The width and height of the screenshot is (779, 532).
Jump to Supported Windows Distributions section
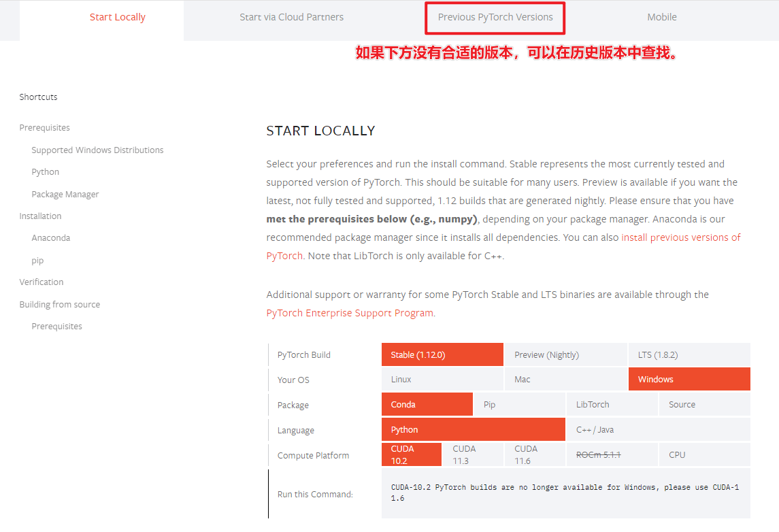tap(97, 150)
